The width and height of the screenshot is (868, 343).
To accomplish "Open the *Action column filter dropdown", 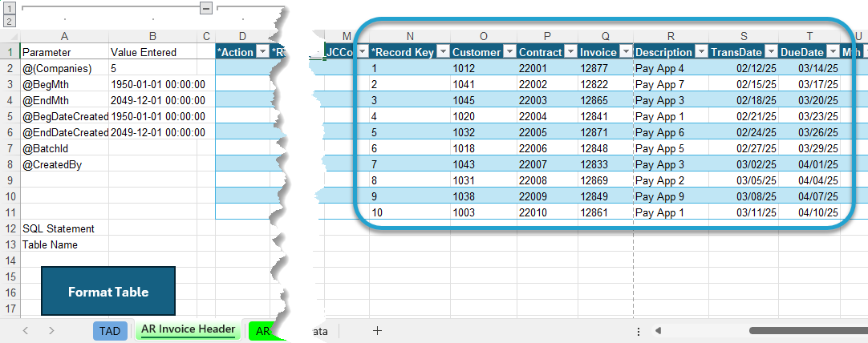I will click(262, 52).
